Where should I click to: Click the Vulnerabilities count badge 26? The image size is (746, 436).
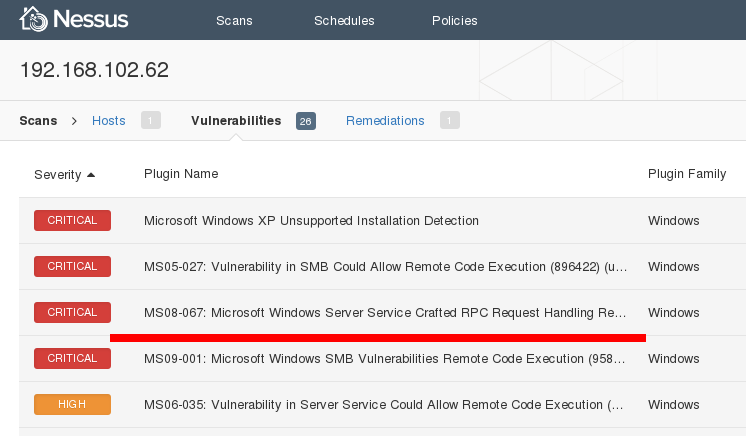[x=305, y=121]
